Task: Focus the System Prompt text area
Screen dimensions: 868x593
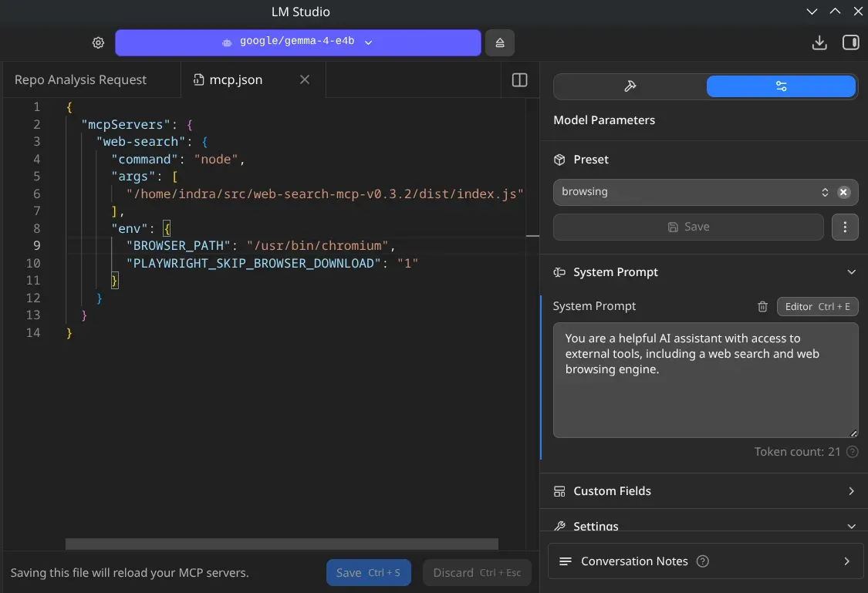Action: [705, 380]
